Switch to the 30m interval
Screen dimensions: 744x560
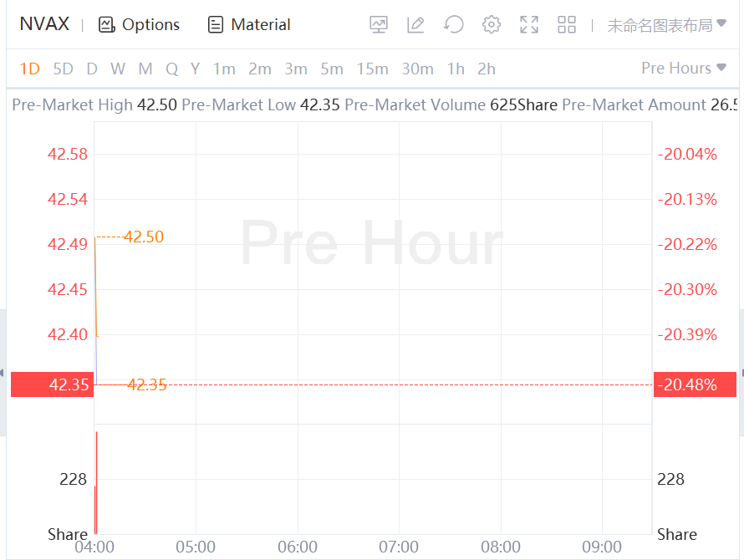click(417, 69)
